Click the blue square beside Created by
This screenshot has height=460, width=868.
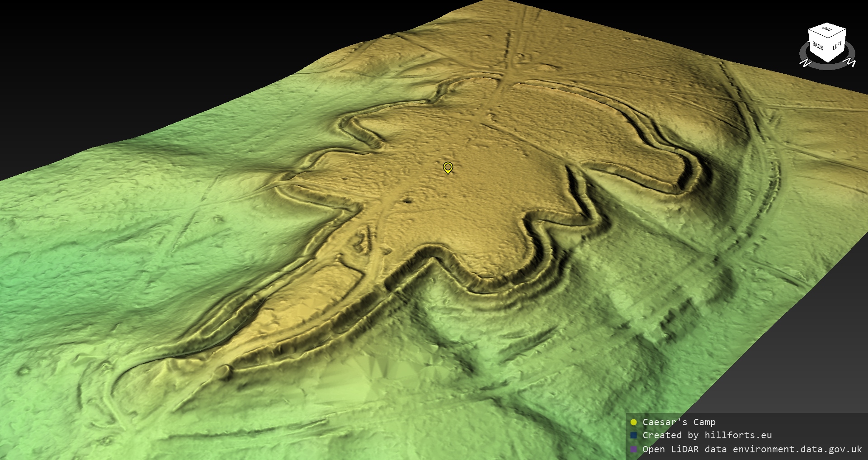[x=633, y=435]
